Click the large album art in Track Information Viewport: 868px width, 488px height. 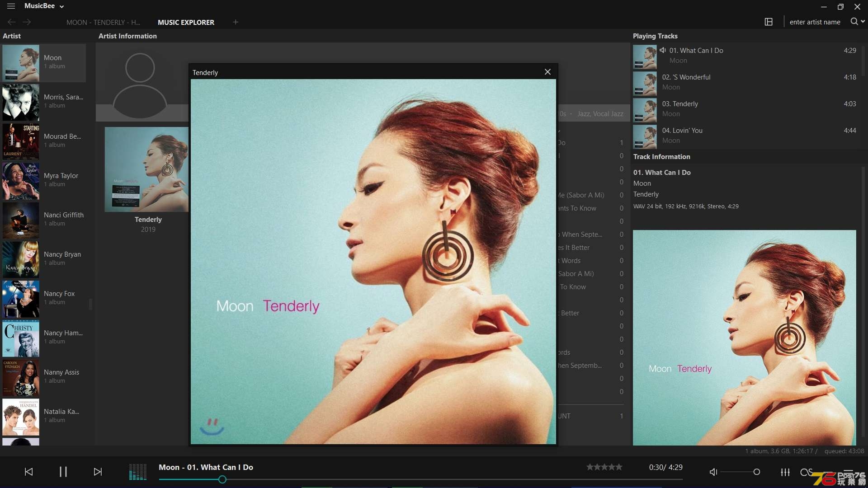pyautogui.click(x=744, y=338)
